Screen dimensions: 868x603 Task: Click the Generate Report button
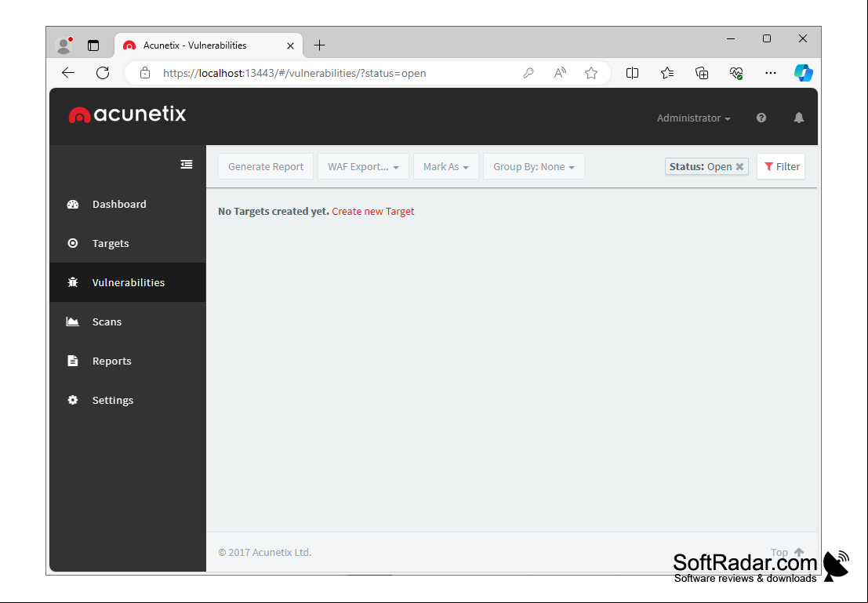pyautogui.click(x=266, y=167)
